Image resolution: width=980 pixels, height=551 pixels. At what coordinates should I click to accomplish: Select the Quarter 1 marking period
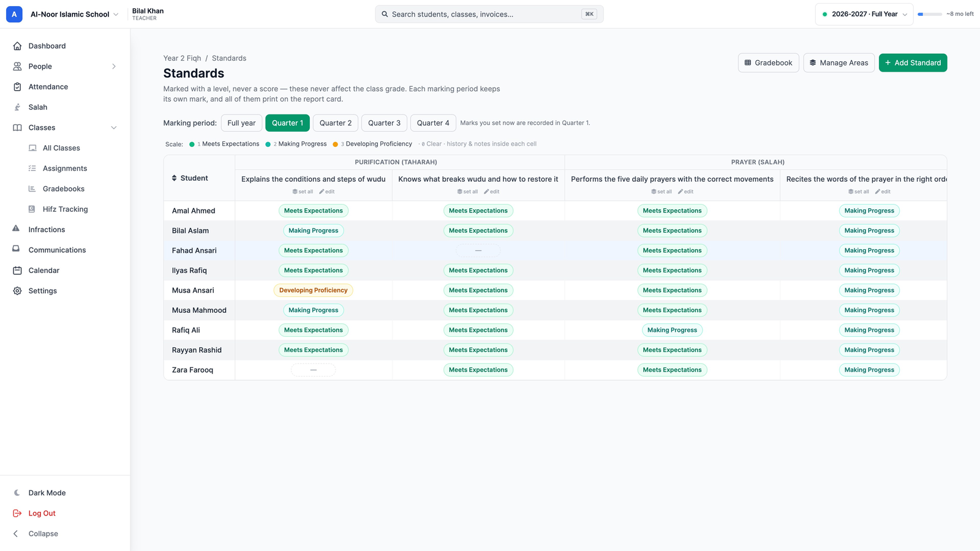click(287, 123)
